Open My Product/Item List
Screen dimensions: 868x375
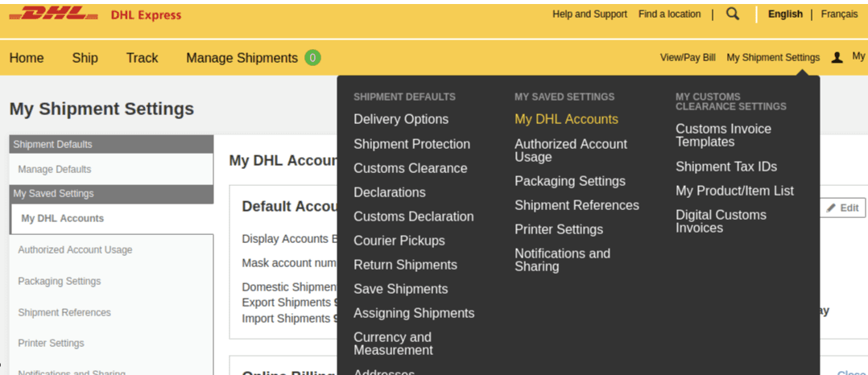(734, 191)
